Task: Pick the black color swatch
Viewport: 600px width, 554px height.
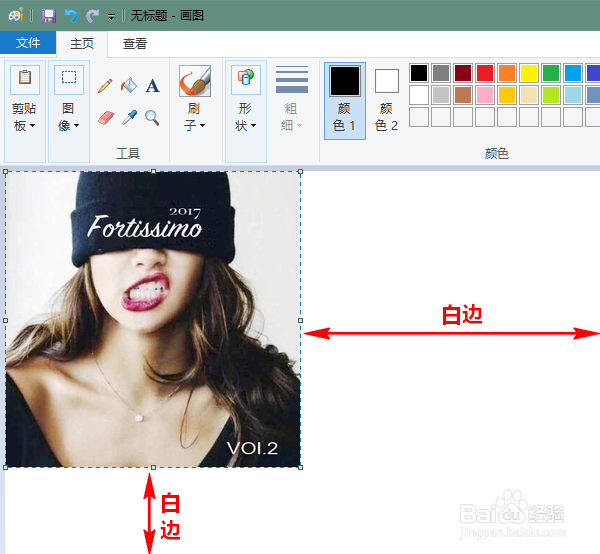Action: tap(419, 73)
